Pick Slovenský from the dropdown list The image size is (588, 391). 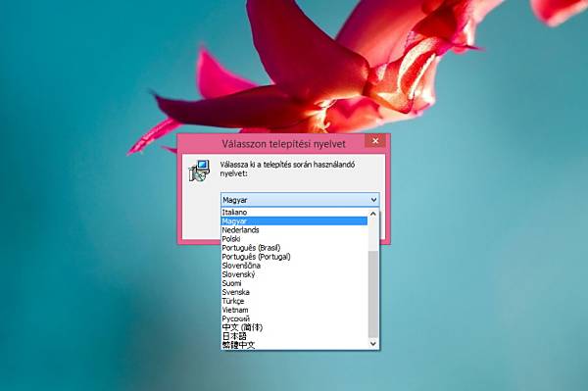pyautogui.click(x=294, y=274)
